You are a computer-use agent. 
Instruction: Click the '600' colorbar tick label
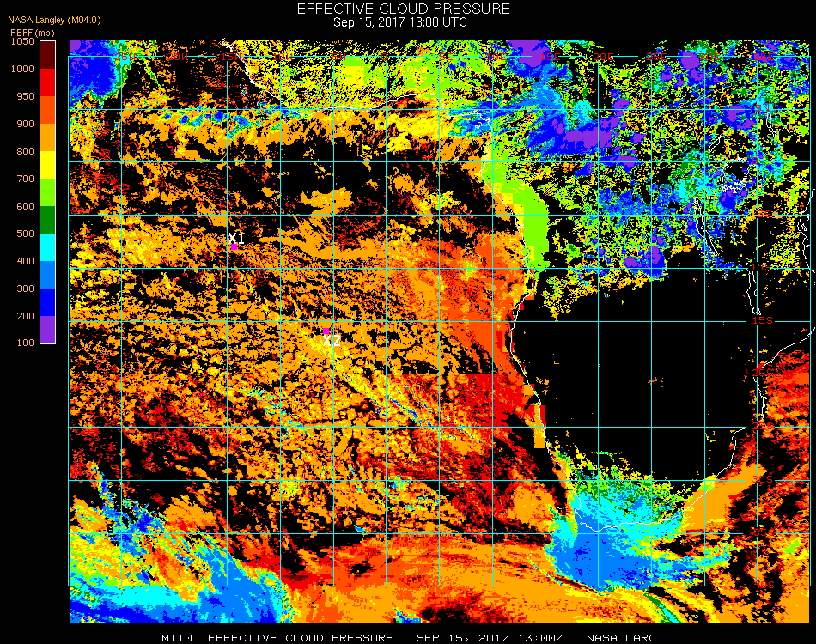(26, 207)
